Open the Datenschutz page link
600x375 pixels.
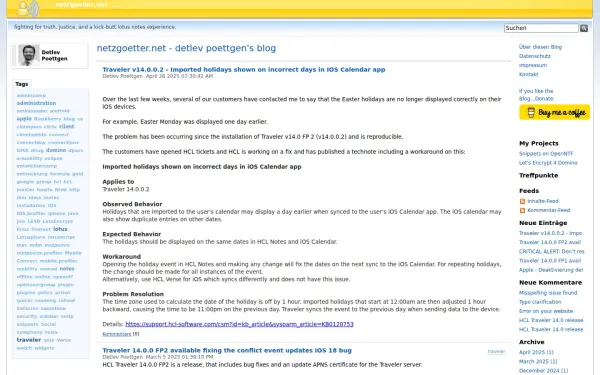(535, 56)
